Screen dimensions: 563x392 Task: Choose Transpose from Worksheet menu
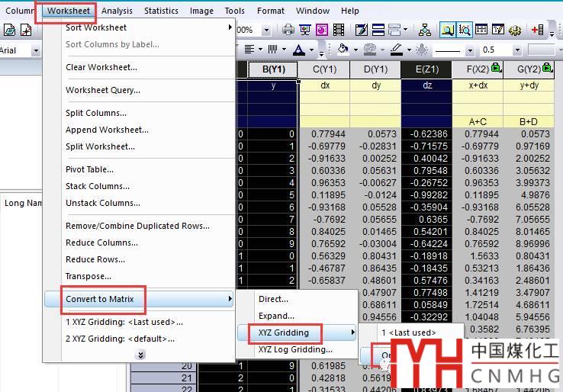(x=89, y=276)
